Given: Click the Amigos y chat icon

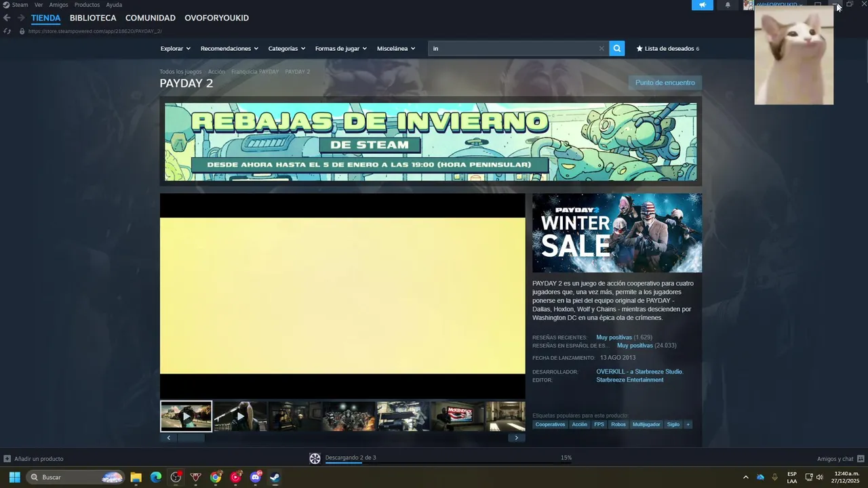Looking at the screenshot, I should [x=861, y=459].
